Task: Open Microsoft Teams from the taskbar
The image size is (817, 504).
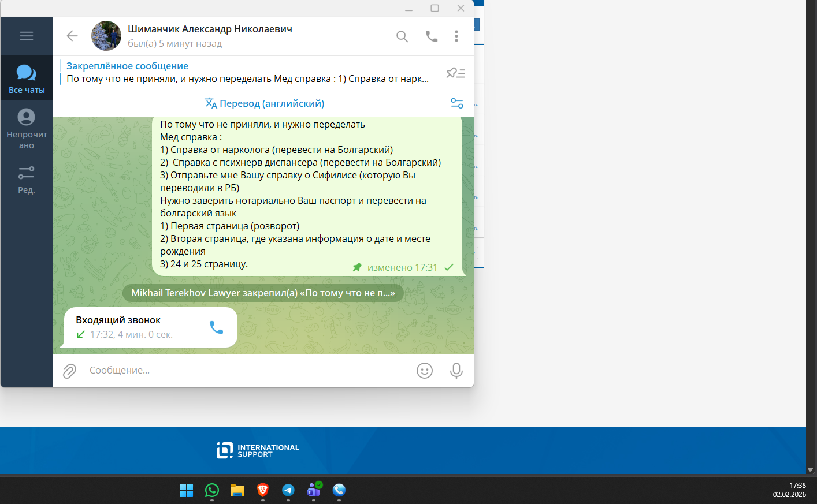Action: pyautogui.click(x=314, y=490)
